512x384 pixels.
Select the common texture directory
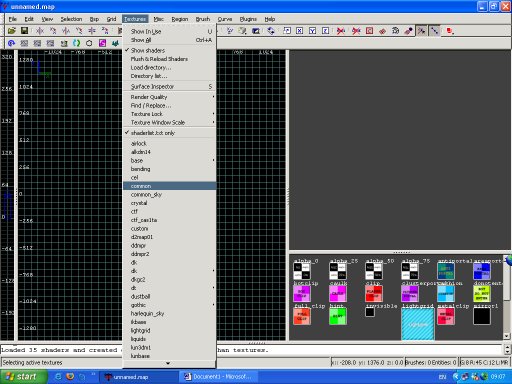point(170,186)
